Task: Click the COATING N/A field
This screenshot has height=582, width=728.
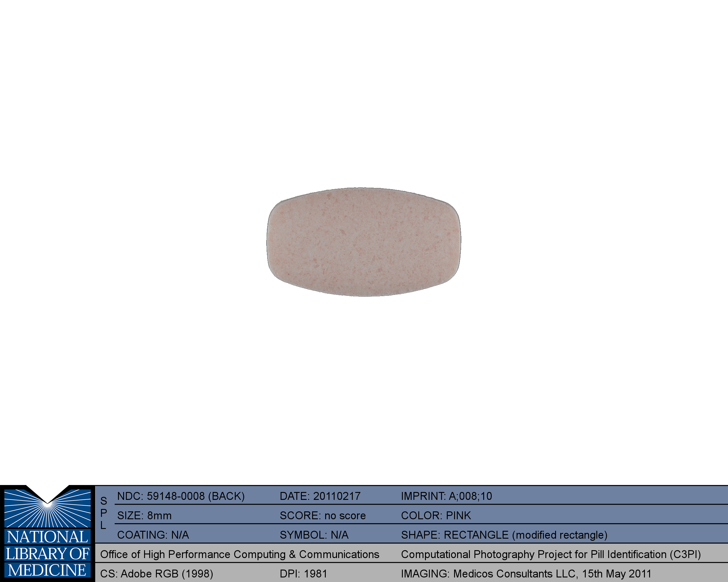Action: pyautogui.click(x=153, y=535)
